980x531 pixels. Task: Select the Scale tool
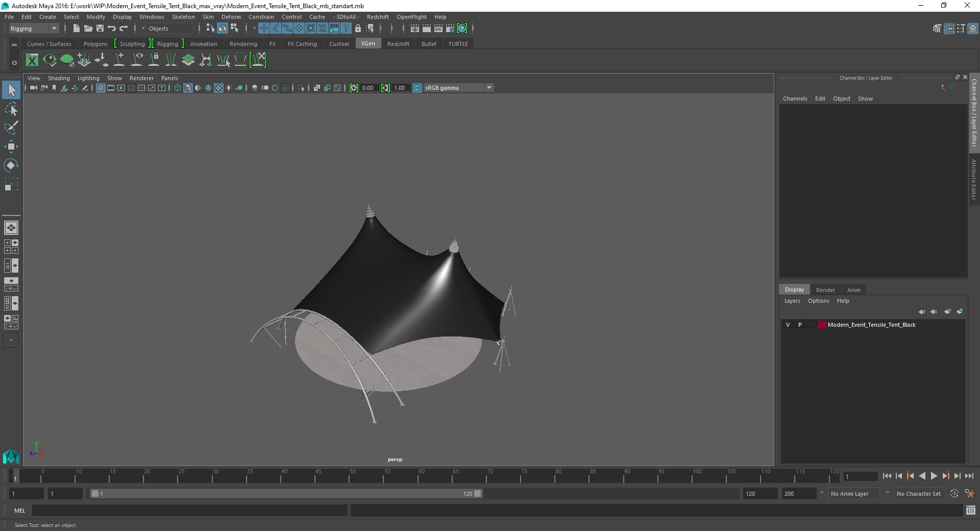point(11,184)
